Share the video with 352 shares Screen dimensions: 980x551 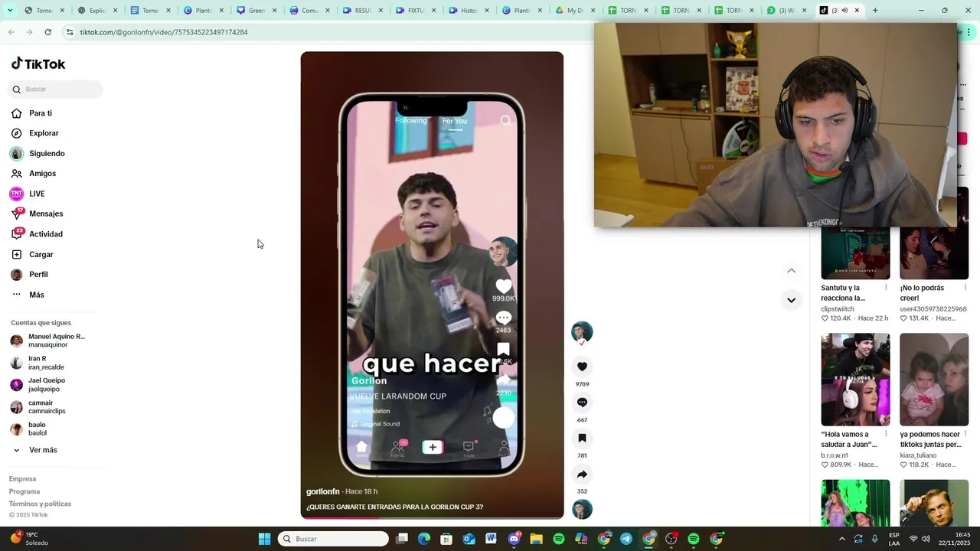(x=582, y=474)
